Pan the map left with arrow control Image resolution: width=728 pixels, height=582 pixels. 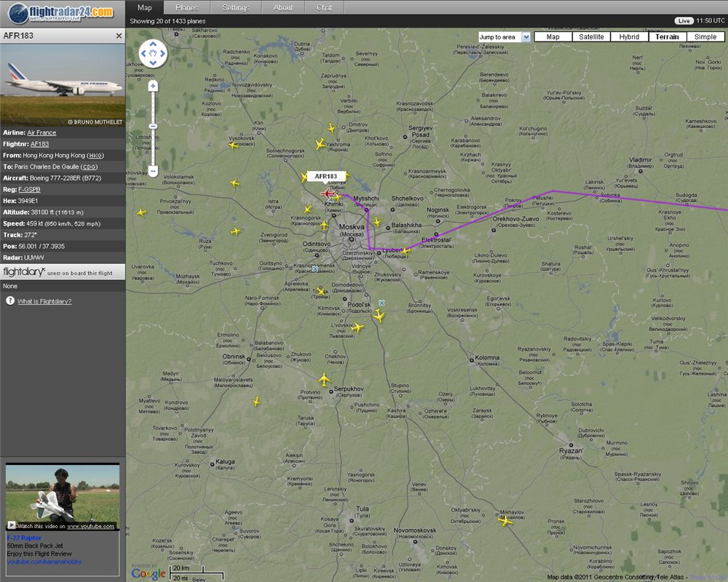click(x=143, y=53)
